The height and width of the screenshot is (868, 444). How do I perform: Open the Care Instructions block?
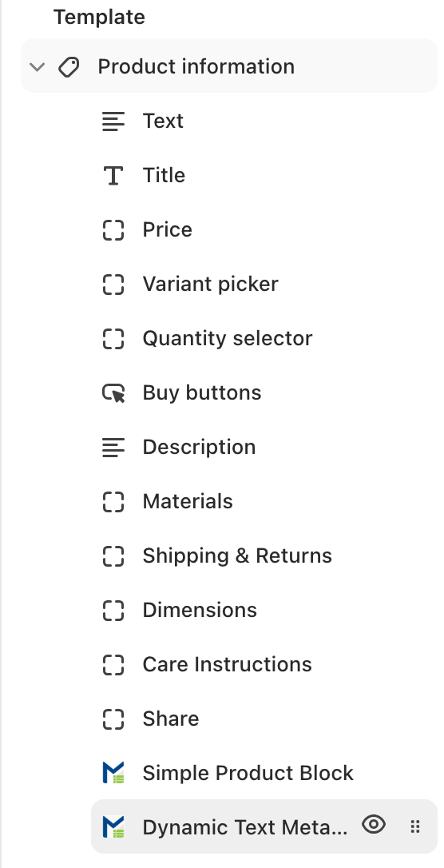pos(264,664)
